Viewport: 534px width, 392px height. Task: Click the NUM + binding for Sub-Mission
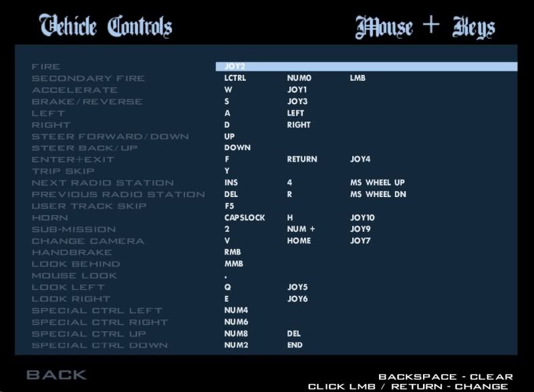click(x=301, y=229)
